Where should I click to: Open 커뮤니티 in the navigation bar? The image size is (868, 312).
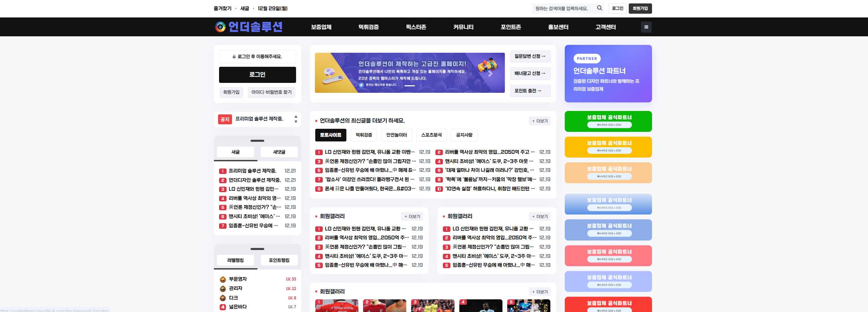point(463,27)
